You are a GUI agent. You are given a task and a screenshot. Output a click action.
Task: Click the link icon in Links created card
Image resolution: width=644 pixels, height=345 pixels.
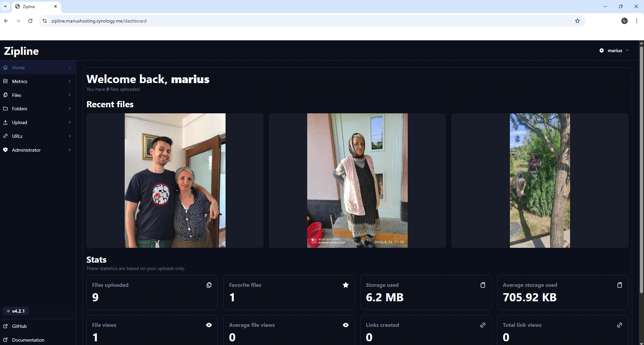pos(483,325)
